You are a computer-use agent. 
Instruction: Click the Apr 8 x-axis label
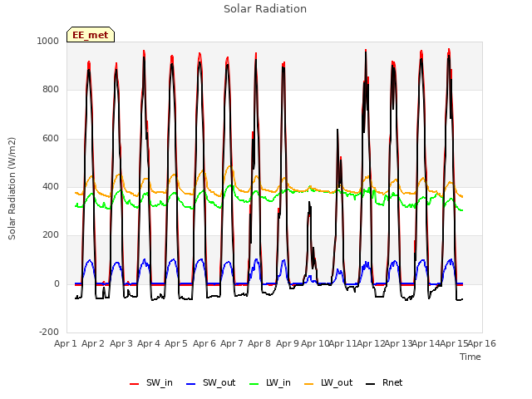click(259, 343)
